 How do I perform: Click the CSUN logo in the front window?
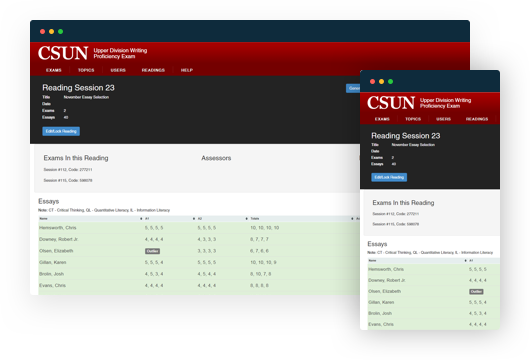pyautogui.click(x=391, y=102)
